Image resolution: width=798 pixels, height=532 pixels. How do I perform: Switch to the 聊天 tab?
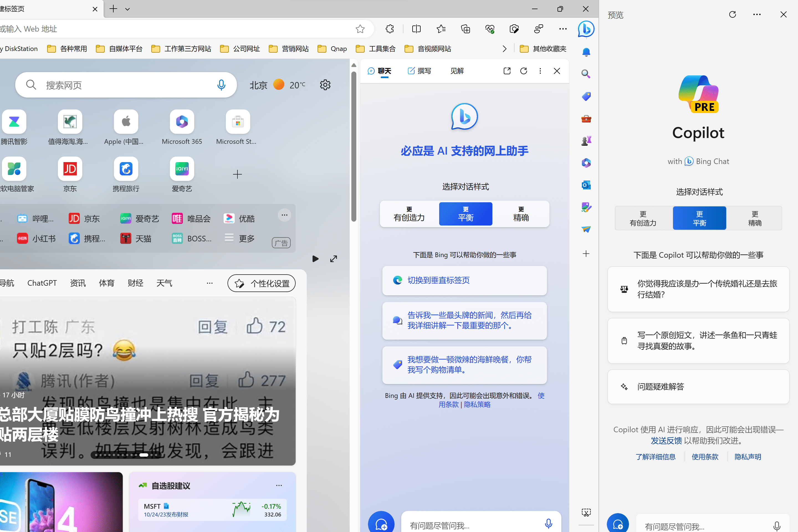point(380,71)
